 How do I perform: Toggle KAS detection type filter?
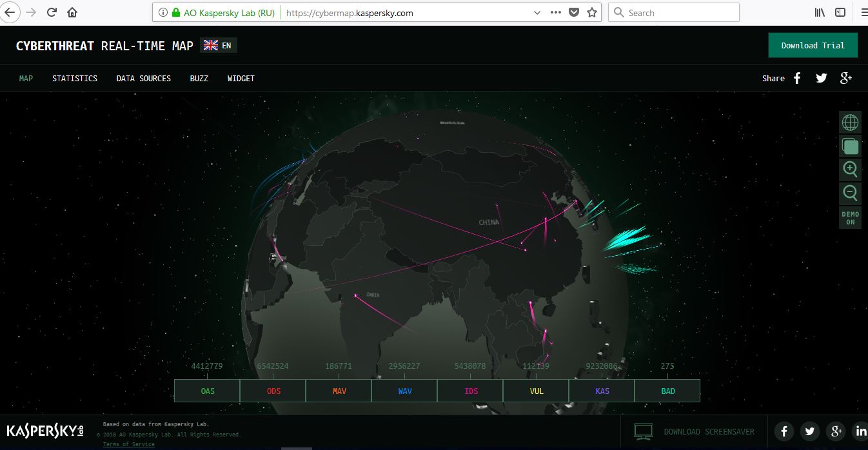click(x=602, y=391)
